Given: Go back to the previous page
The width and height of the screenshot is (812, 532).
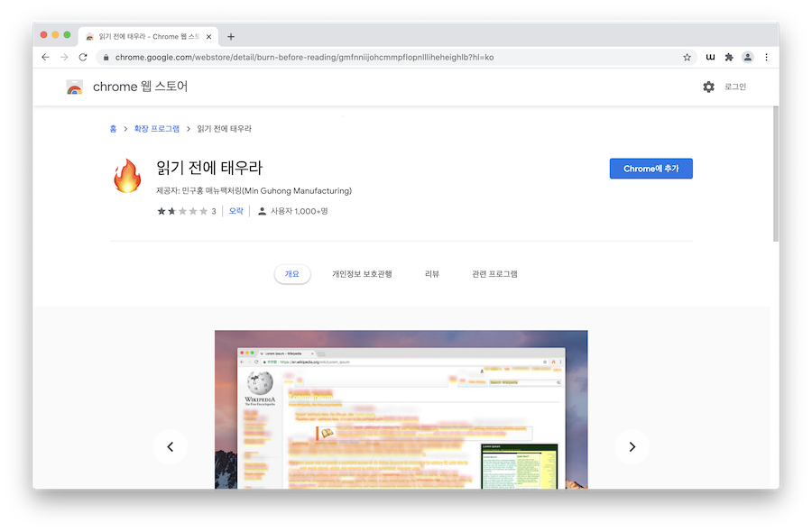Looking at the screenshot, I should [46, 58].
